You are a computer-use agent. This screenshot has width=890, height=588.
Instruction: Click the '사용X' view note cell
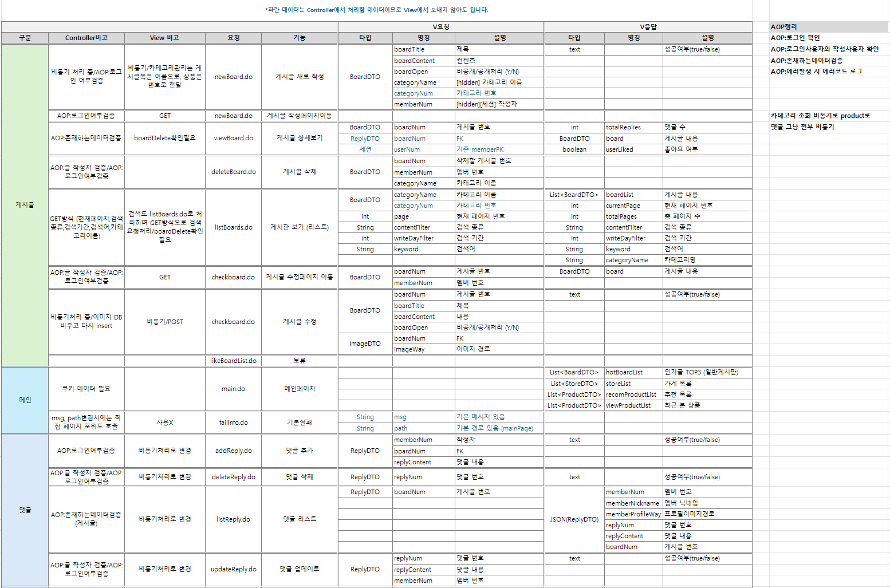pos(165,423)
